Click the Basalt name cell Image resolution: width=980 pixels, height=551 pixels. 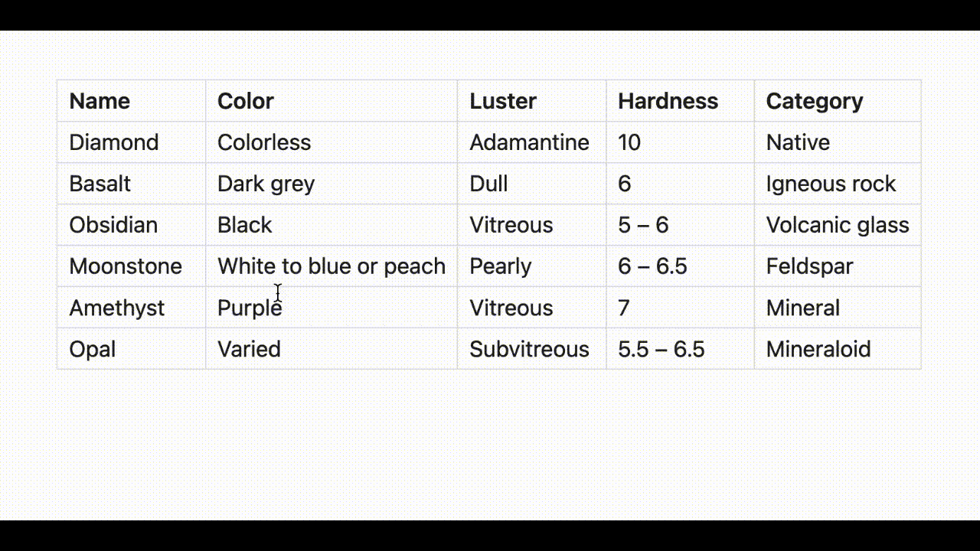100,184
